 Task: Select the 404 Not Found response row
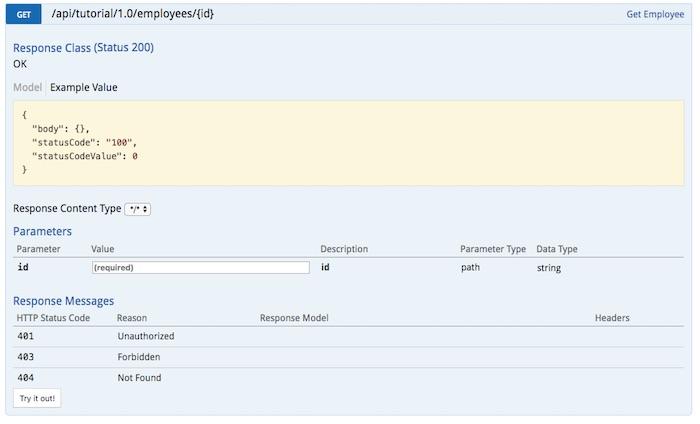tap(348, 378)
